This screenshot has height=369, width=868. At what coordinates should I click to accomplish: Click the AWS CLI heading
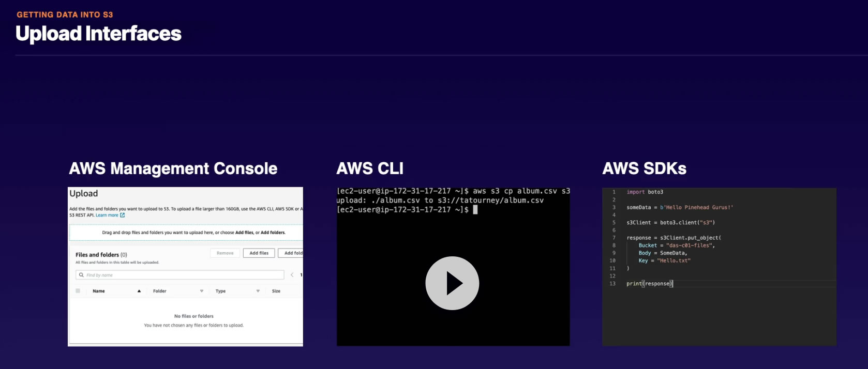coord(370,168)
